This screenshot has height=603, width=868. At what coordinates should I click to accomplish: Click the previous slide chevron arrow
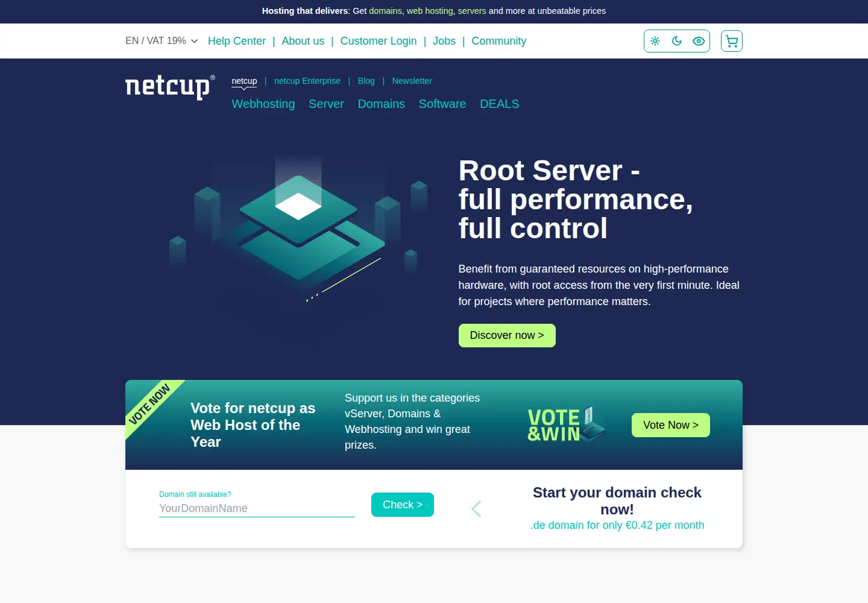click(476, 509)
